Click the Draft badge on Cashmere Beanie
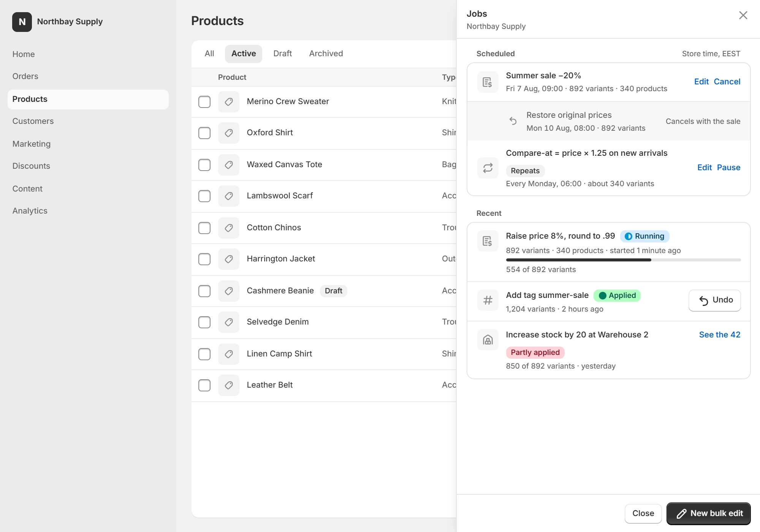The image size is (760, 532). [x=334, y=291]
